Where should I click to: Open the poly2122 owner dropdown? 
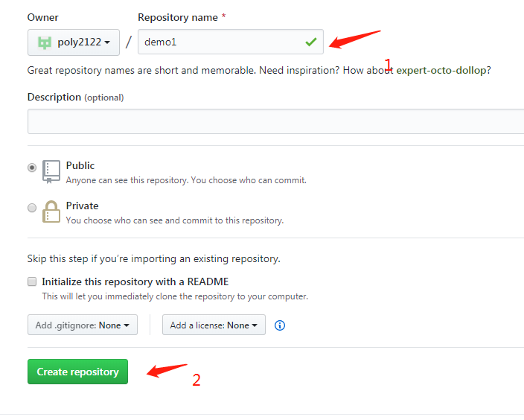(x=74, y=42)
